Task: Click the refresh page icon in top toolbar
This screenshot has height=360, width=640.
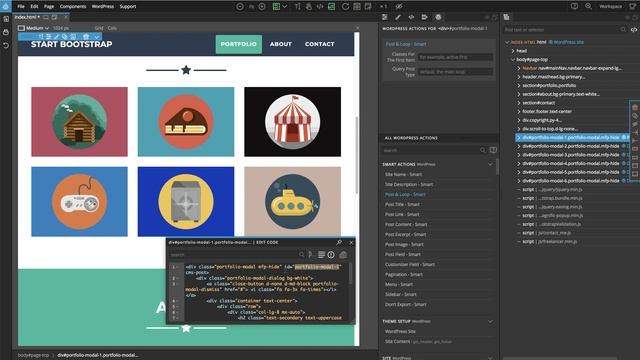Action: (x=345, y=7)
